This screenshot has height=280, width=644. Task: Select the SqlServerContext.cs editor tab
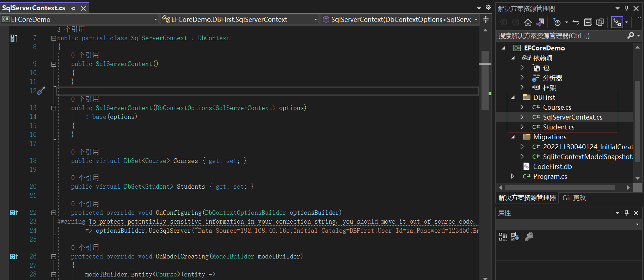tap(34, 8)
